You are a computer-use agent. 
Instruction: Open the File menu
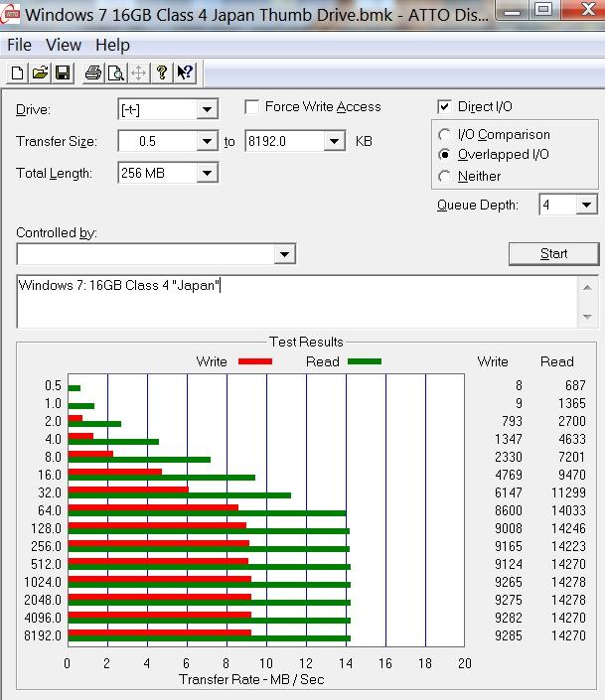click(x=19, y=45)
